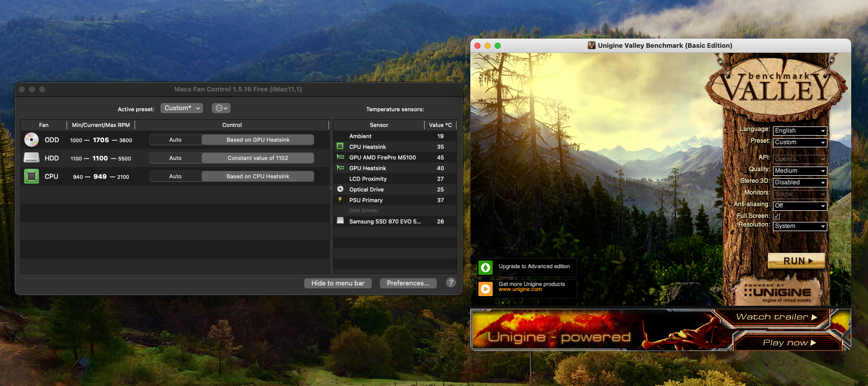The height and width of the screenshot is (386, 868).
Task: Open the Active preset Custom dropdown
Action: tap(182, 108)
